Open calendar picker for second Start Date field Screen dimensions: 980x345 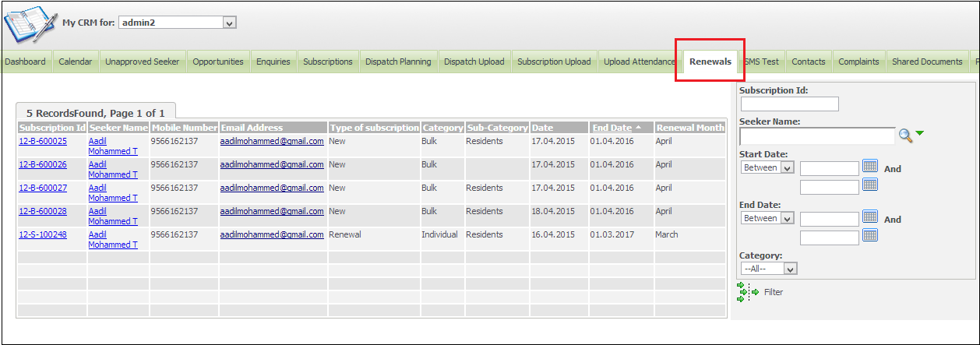point(870,185)
